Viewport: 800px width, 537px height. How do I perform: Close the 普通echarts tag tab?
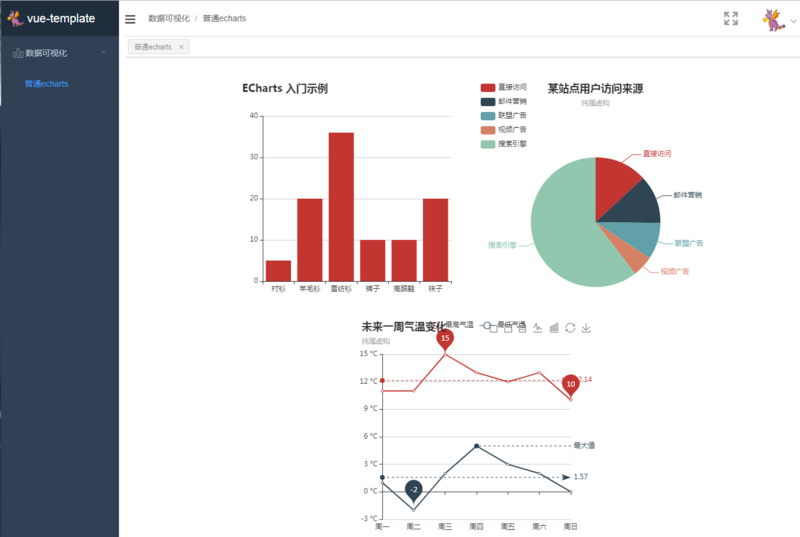coord(181,47)
